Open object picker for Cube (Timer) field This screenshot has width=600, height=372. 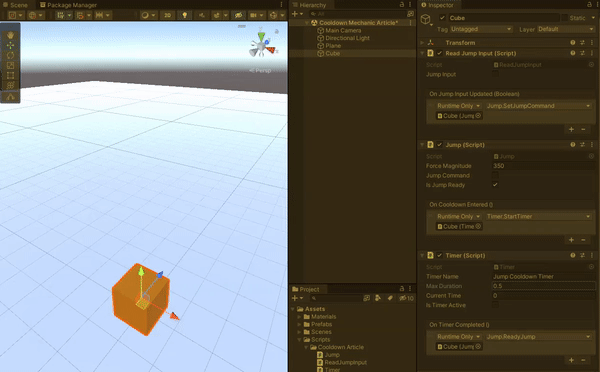478,226
